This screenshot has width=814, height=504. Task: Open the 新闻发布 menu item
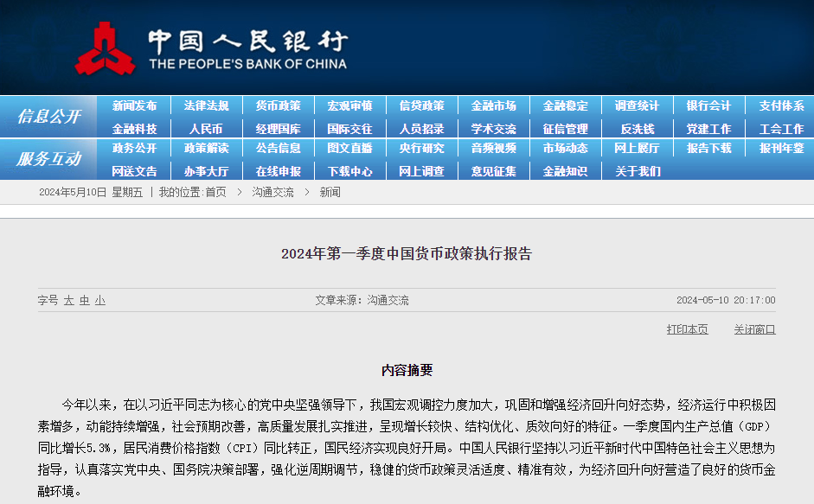pyautogui.click(x=134, y=105)
